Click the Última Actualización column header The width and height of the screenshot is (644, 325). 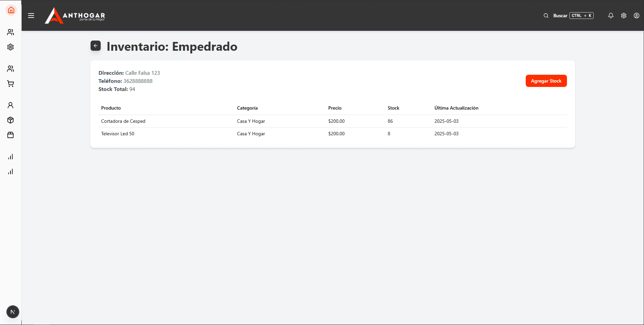pyautogui.click(x=456, y=108)
